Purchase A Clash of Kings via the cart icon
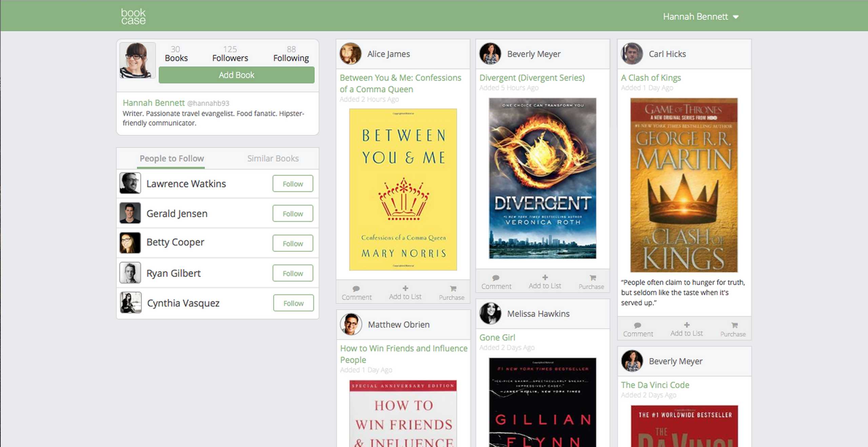868x447 pixels. pos(733,330)
